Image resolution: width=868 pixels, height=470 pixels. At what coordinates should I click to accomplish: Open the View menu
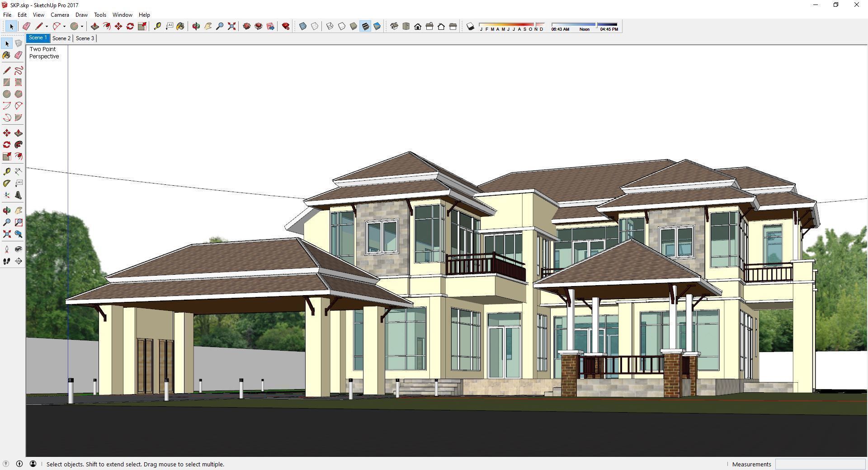[x=38, y=15]
